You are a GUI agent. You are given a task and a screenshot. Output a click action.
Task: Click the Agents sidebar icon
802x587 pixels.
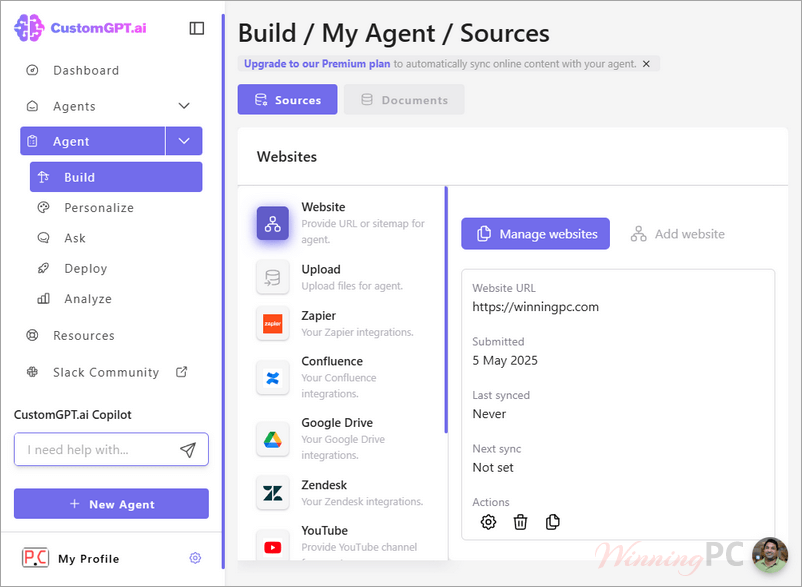click(32, 106)
